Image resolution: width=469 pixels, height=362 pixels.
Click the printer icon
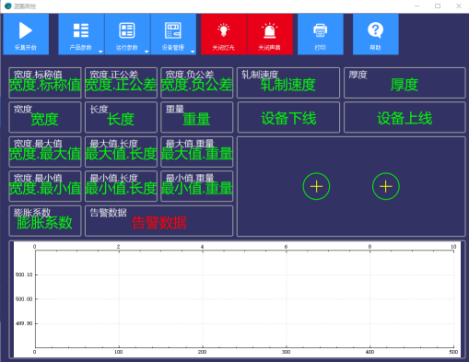click(x=320, y=30)
